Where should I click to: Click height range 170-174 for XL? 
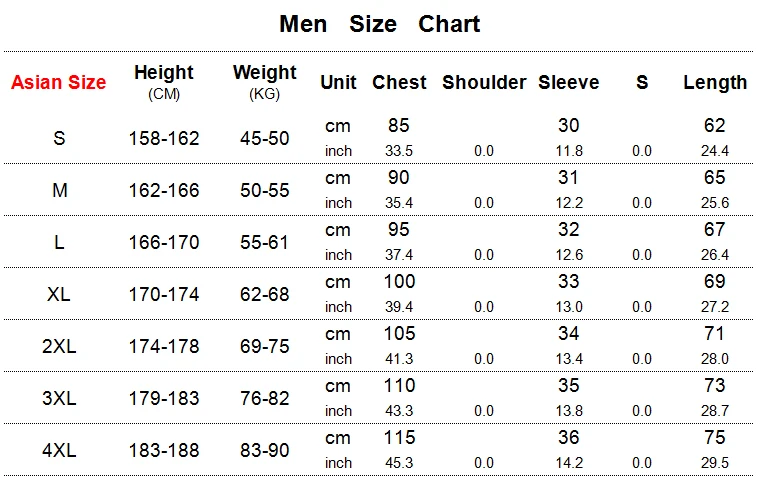point(164,294)
